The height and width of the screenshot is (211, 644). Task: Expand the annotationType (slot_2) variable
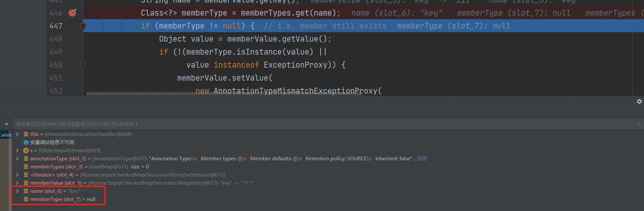17,159
